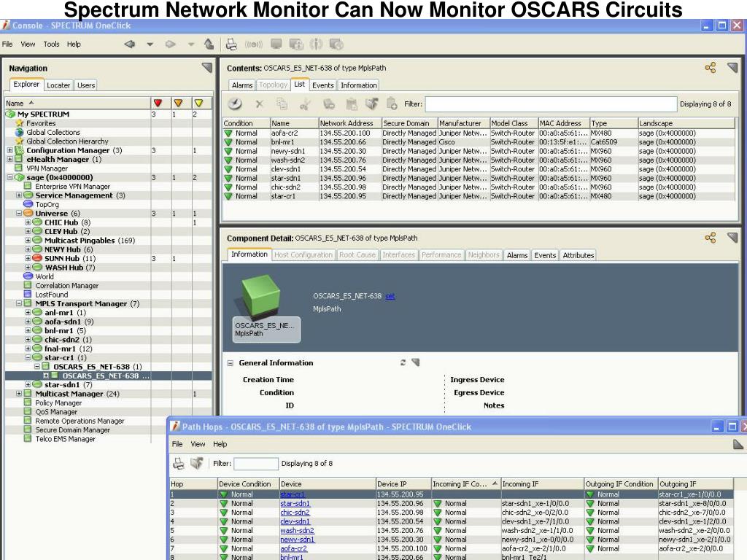Select the aofa-cr2 row in the Contents list
Screen dimensions: 747x560
click(479, 133)
